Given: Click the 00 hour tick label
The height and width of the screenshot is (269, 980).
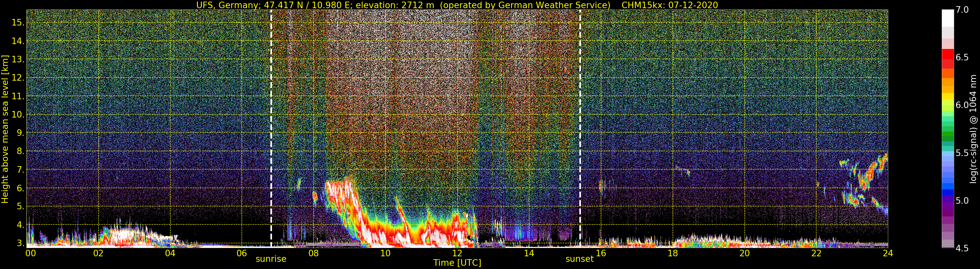Looking at the screenshot, I should click(30, 253).
